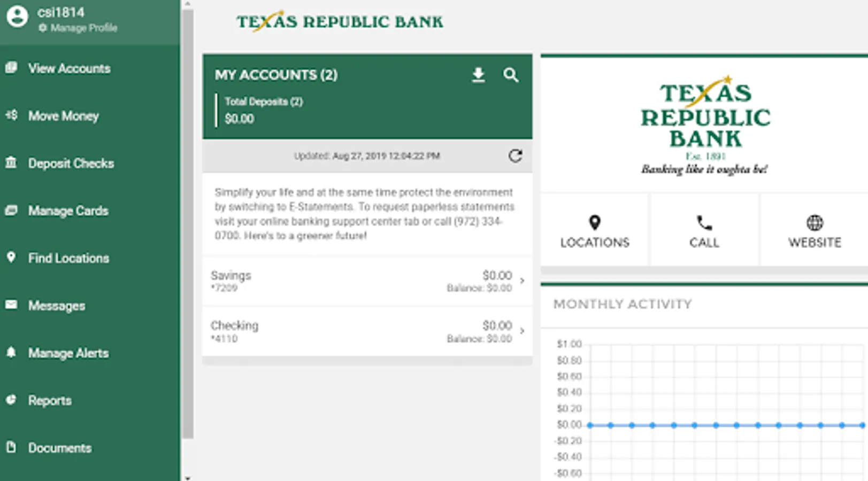Click the Messages envelope icon
Viewport: 868px width, 481px height.
pyautogui.click(x=11, y=305)
